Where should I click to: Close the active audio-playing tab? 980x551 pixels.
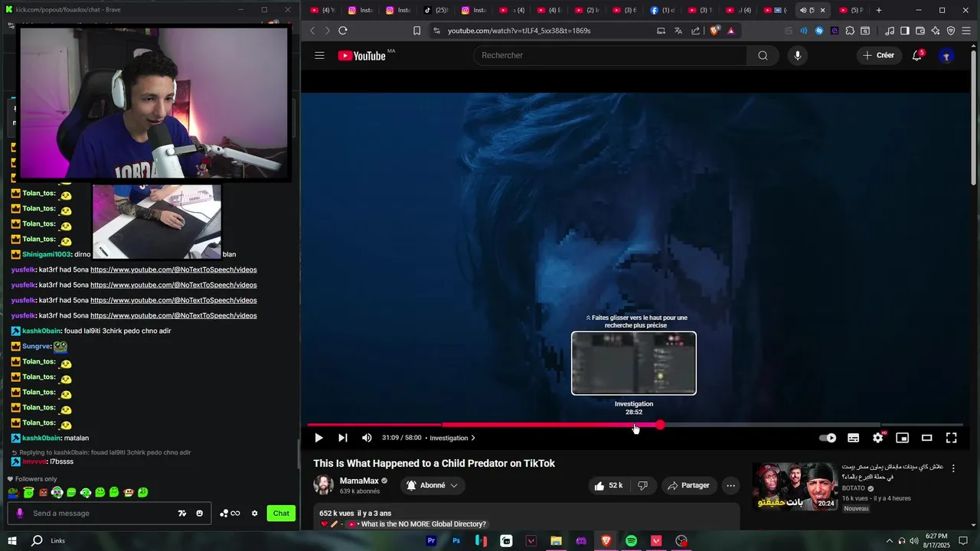tap(823, 10)
